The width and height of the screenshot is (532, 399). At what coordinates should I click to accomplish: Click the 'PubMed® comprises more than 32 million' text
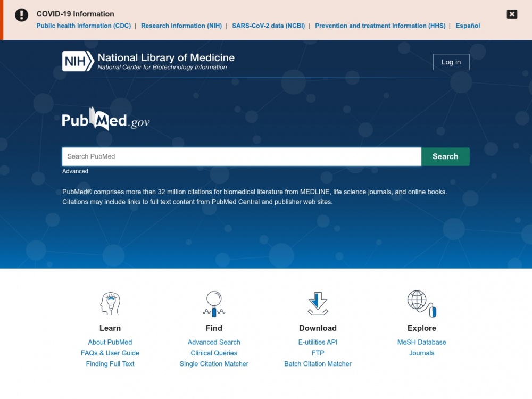point(254,197)
